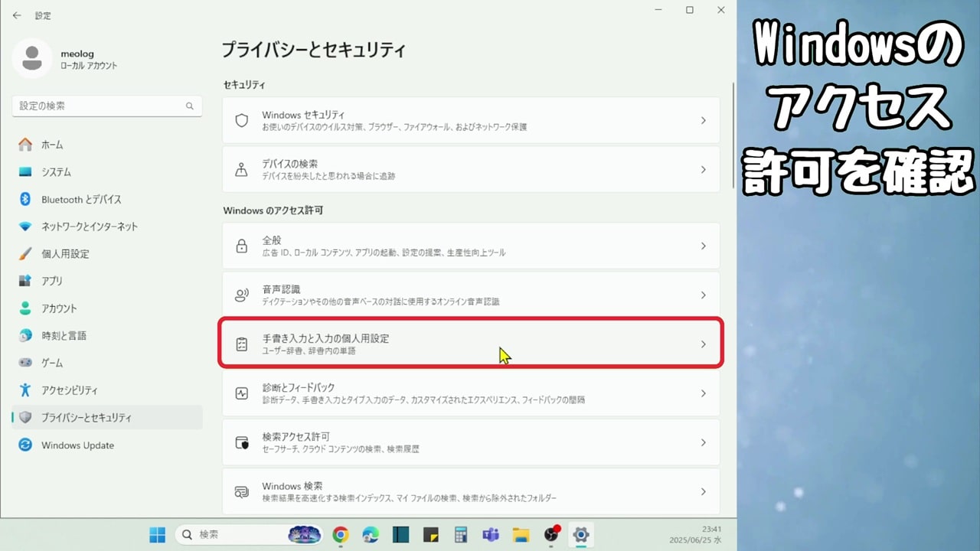This screenshot has height=551, width=980.
Task: Click the back arrow in Settings header
Action: pyautogui.click(x=17, y=15)
